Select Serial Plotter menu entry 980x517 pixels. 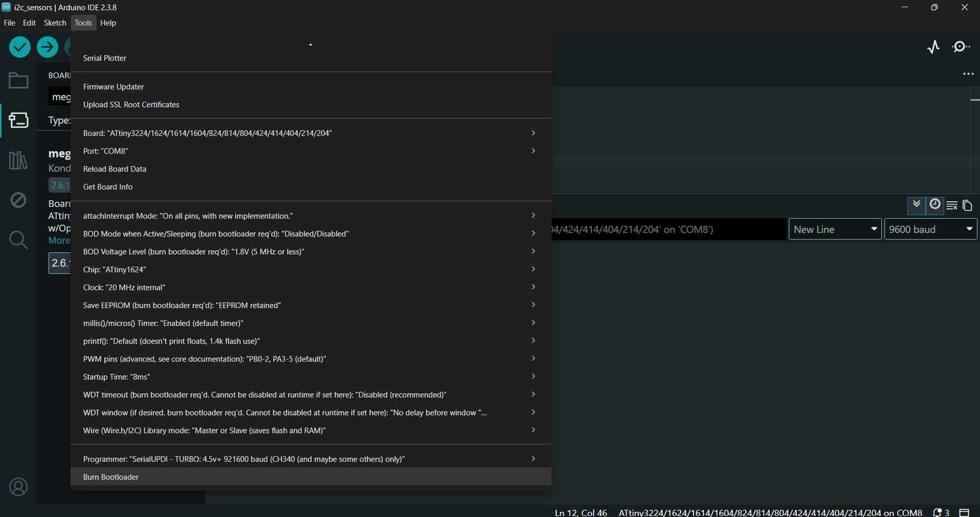311,58
